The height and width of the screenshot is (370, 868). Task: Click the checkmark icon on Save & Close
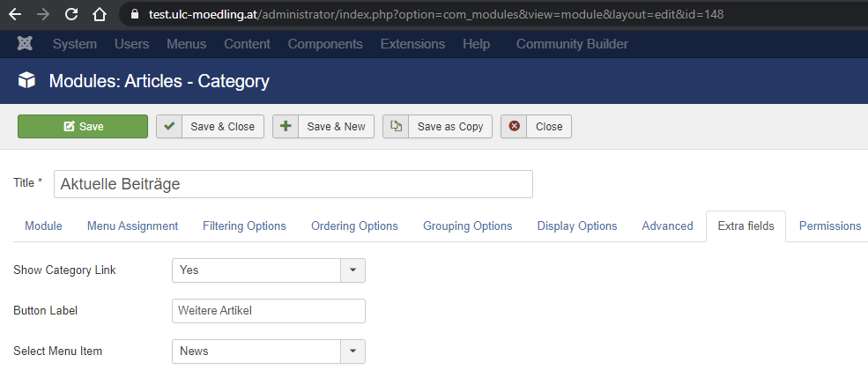click(x=169, y=127)
